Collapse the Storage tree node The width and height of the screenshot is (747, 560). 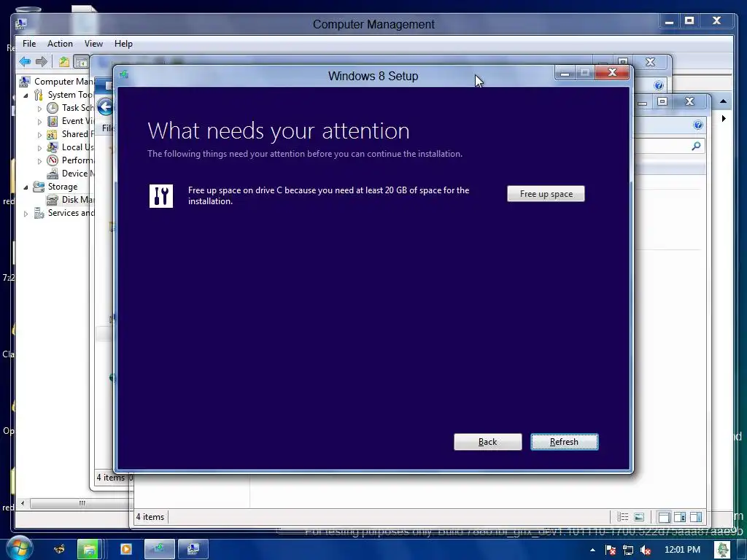tap(26, 187)
